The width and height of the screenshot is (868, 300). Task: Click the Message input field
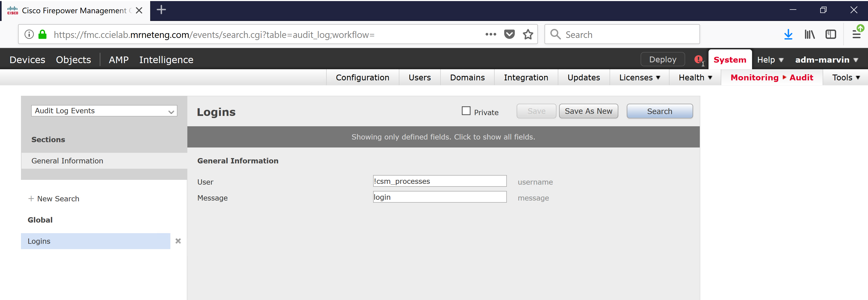click(x=440, y=197)
